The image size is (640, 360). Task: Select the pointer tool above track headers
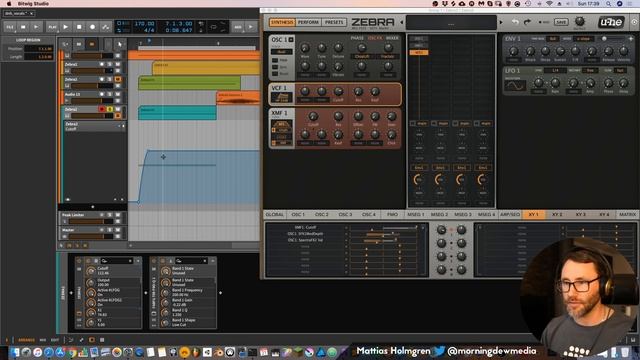click(119, 44)
